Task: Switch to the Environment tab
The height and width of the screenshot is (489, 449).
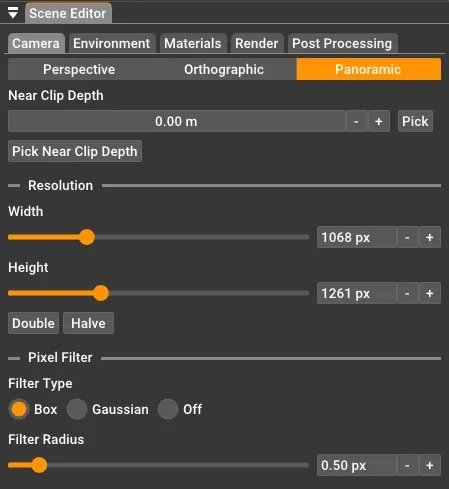Action: (x=112, y=43)
